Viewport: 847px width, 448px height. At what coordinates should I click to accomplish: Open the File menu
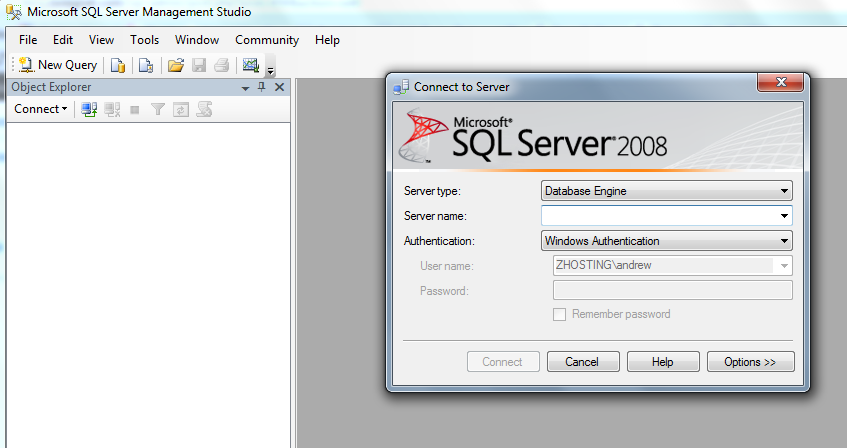coord(28,40)
